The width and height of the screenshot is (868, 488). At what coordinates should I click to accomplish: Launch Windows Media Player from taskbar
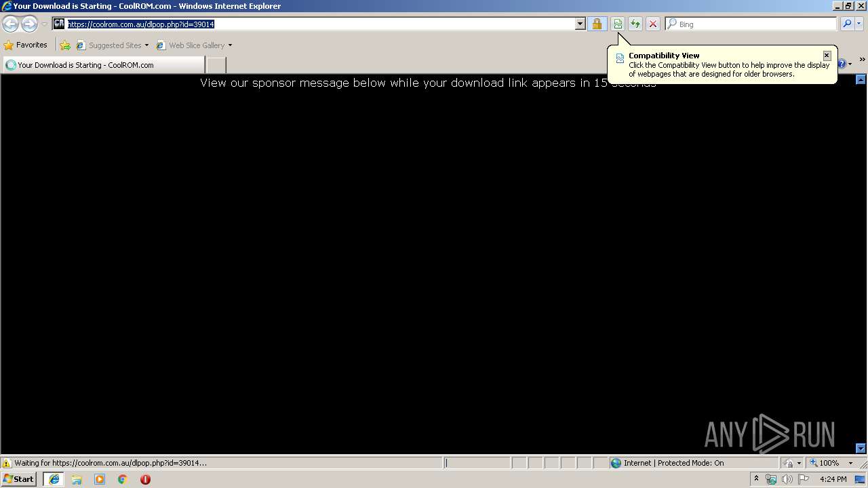pos(100,479)
